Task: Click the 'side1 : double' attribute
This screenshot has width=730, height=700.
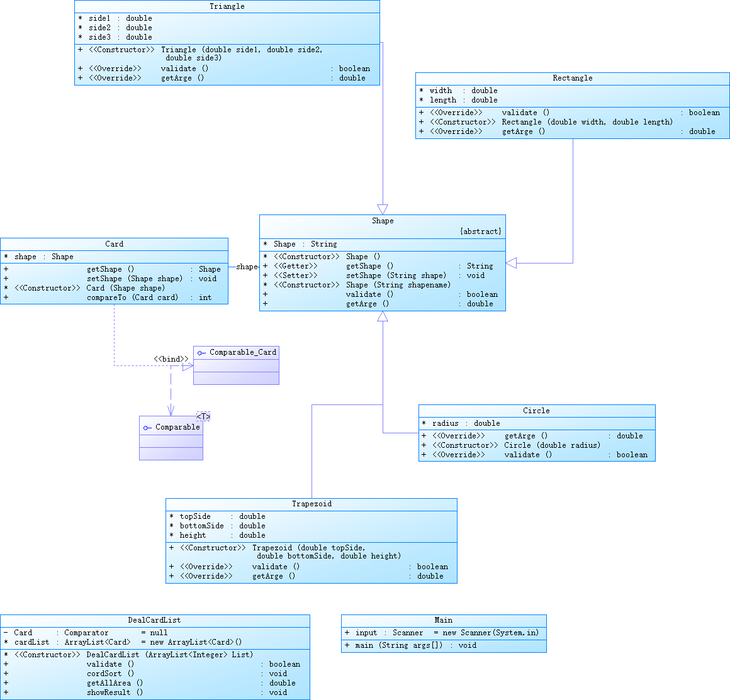Action: click(115, 18)
